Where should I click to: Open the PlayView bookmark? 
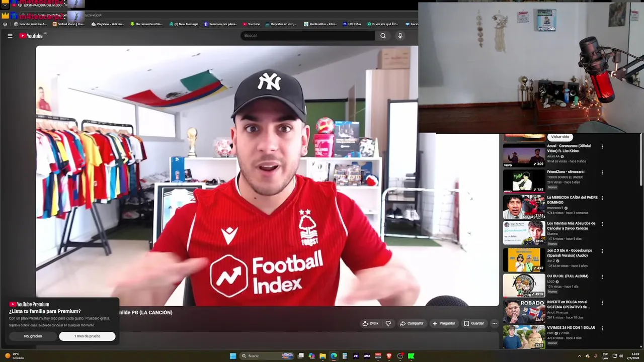point(107,24)
